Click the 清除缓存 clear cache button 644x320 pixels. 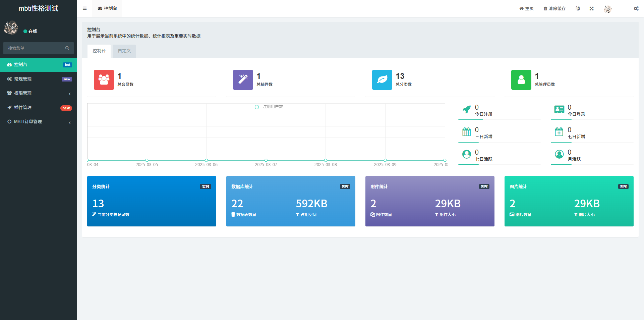[554, 8]
